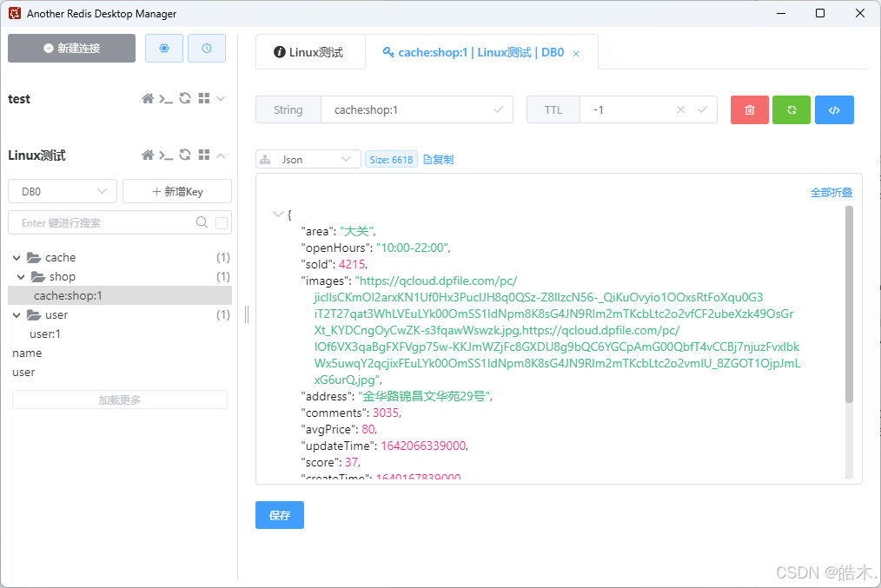
Task: Expand the test connection chevron
Action: 221,99
